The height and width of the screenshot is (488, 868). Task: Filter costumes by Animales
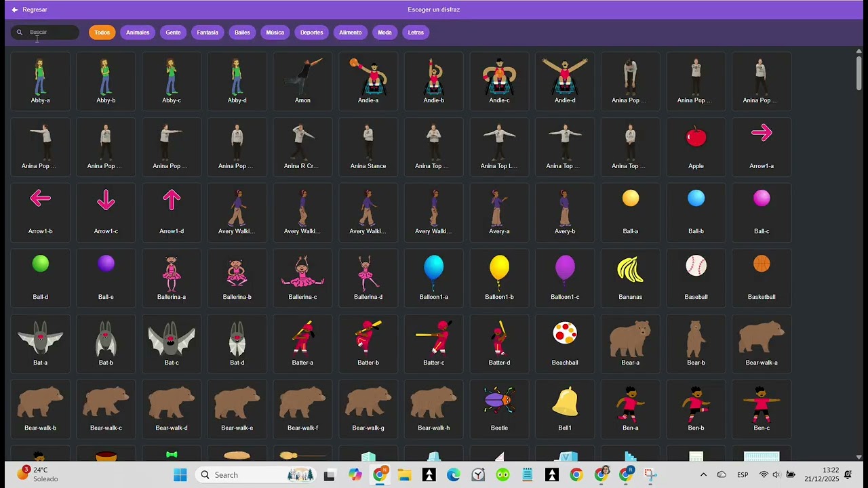[x=138, y=32]
